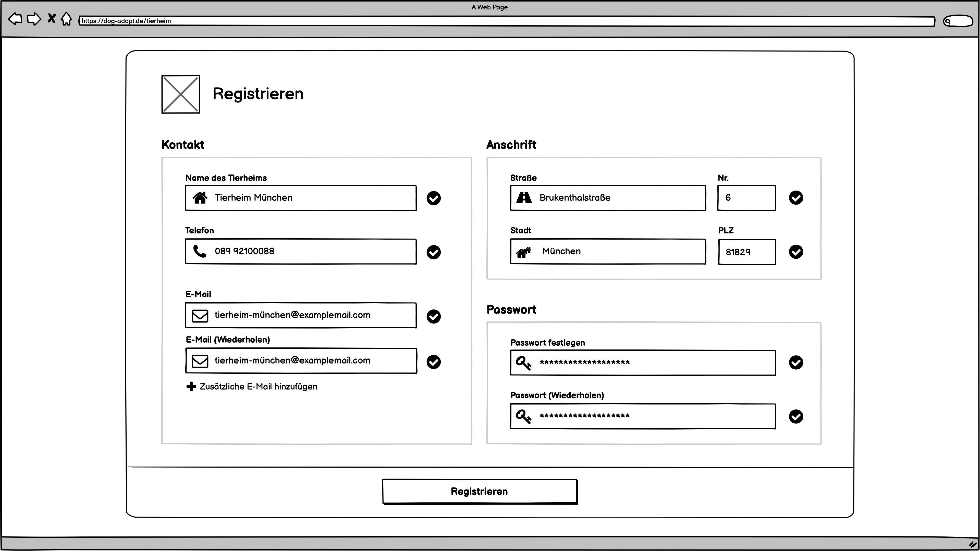Click the browser back arrow
This screenshot has height=551, width=980.
[x=15, y=19]
